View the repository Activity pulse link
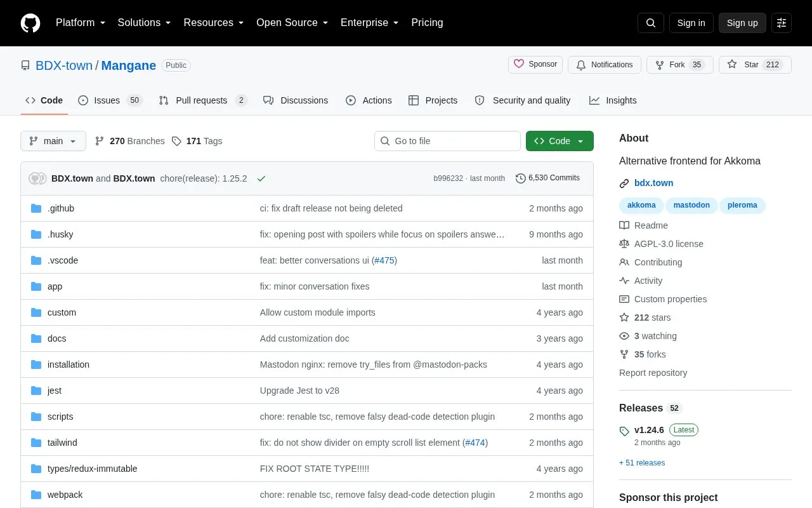 click(641, 281)
